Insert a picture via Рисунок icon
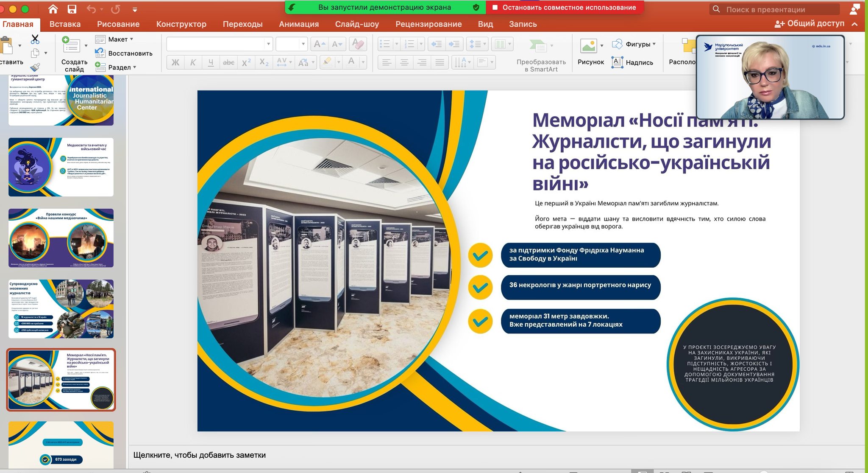 [x=589, y=46]
